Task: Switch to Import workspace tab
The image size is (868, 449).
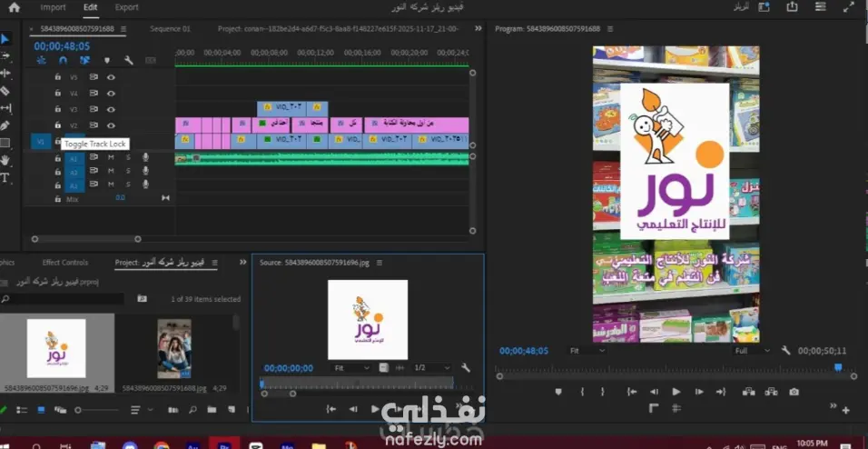Action: point(54,7)
